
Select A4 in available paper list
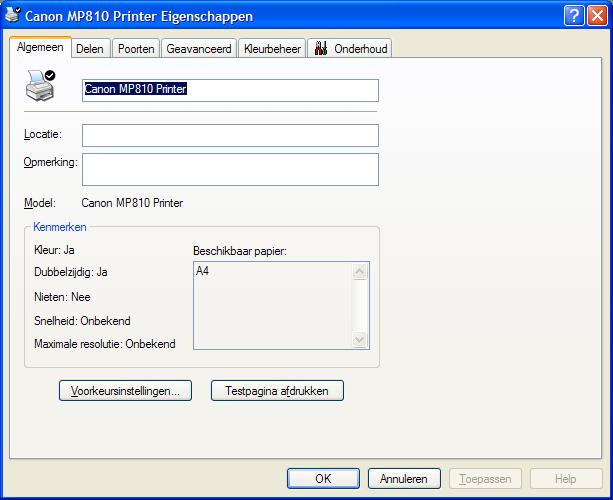point(203,271)
